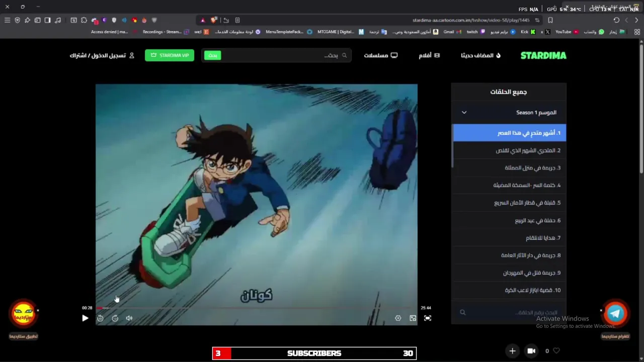Open episode 2 from the list

[509, 150]
